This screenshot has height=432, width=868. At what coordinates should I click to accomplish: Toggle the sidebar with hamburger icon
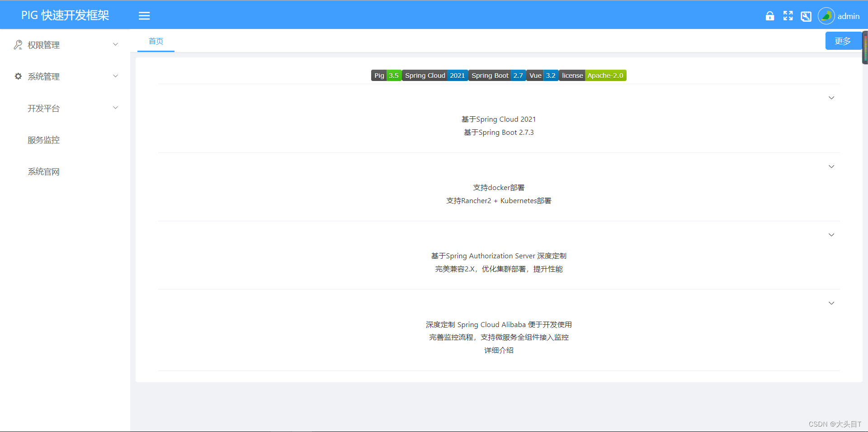(144, 16)
